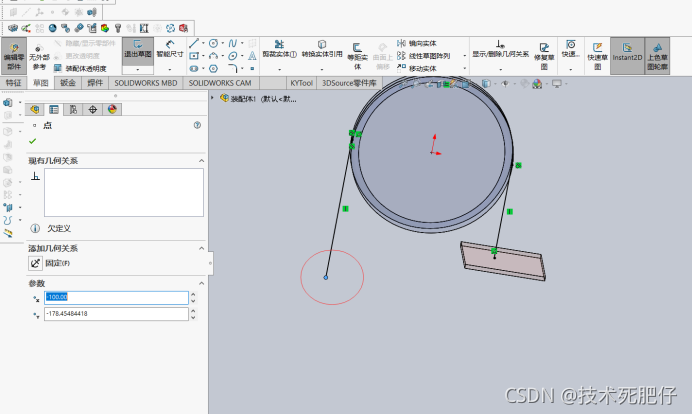Switch to the KYTool tab
The width and height of the screenshot is (693, 414).
tap(301, 83)
